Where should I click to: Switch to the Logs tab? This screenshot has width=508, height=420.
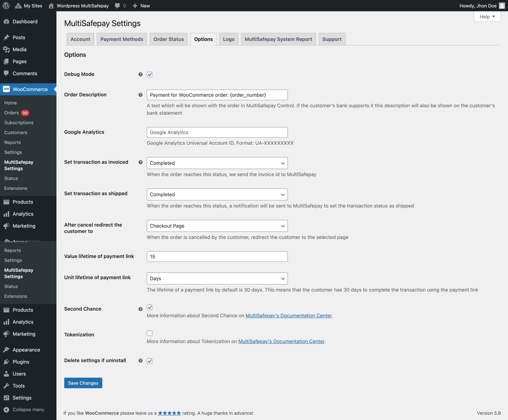[229, 39]
